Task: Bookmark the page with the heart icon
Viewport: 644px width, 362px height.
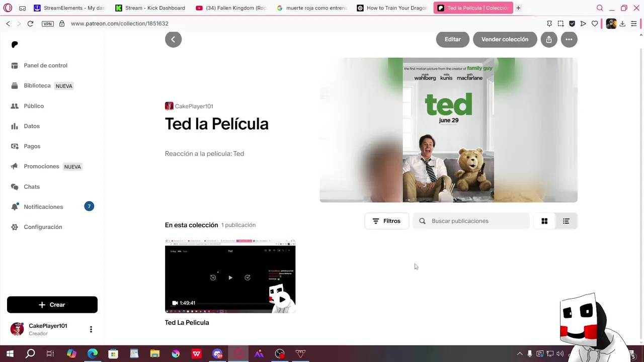Action: point(595,24)
